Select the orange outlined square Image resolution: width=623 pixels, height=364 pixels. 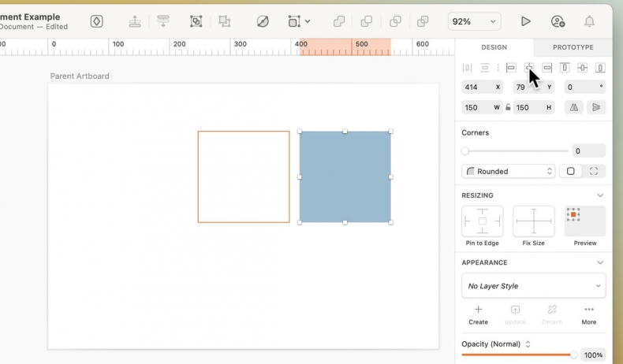tap(244, 177)
